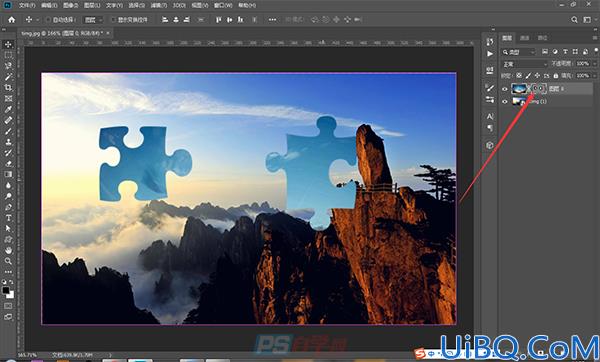This screenshot has width=600, height=362.
Task: Open the Properties panel icon
Action: coord(490,70)
